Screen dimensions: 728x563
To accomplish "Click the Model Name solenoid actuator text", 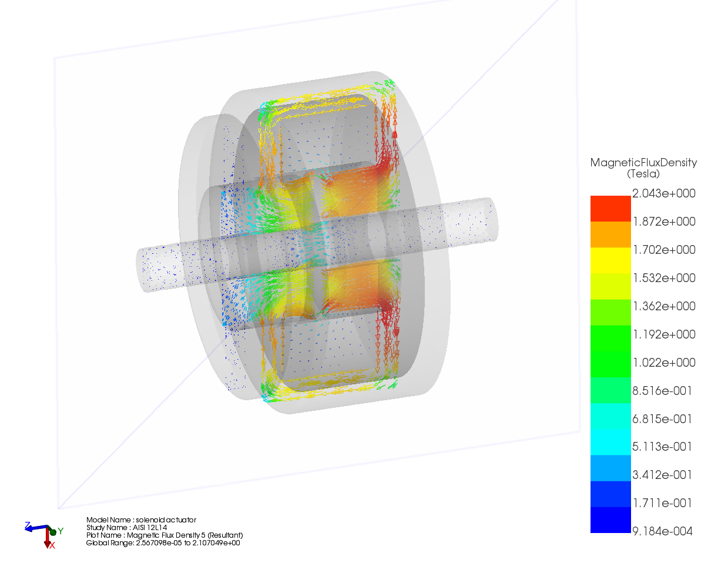I will tap(141, 520).
